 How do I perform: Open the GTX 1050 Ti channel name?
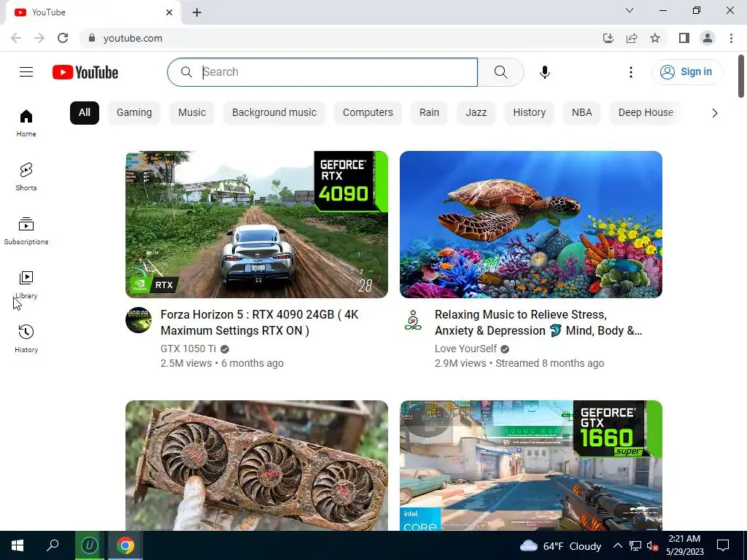[188, 349]
